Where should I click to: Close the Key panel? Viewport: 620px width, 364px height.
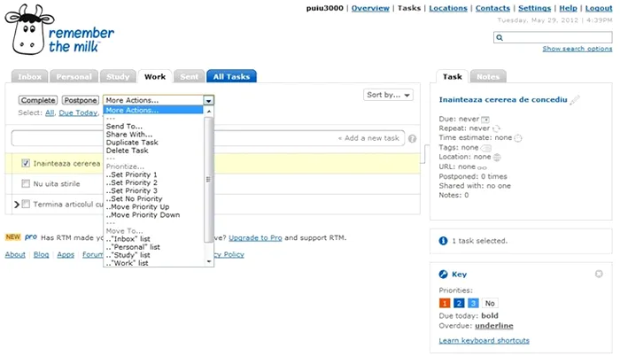tap(599, 274)
